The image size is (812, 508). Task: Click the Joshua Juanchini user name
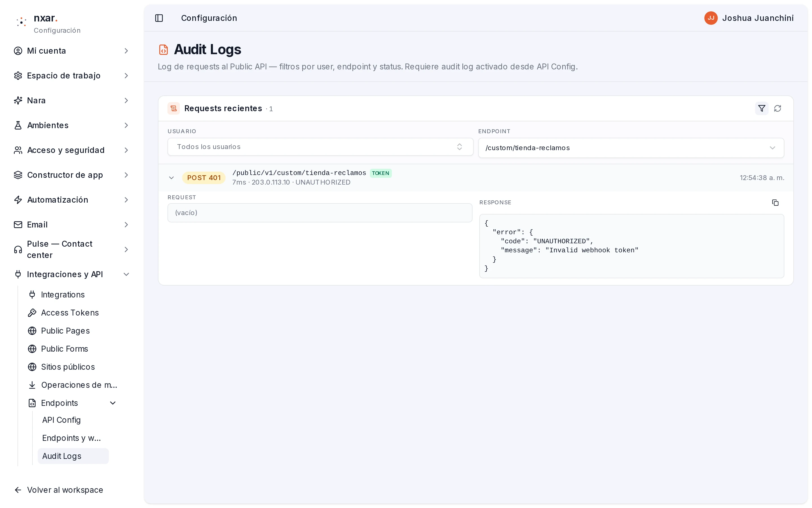[x=758, y=18]
